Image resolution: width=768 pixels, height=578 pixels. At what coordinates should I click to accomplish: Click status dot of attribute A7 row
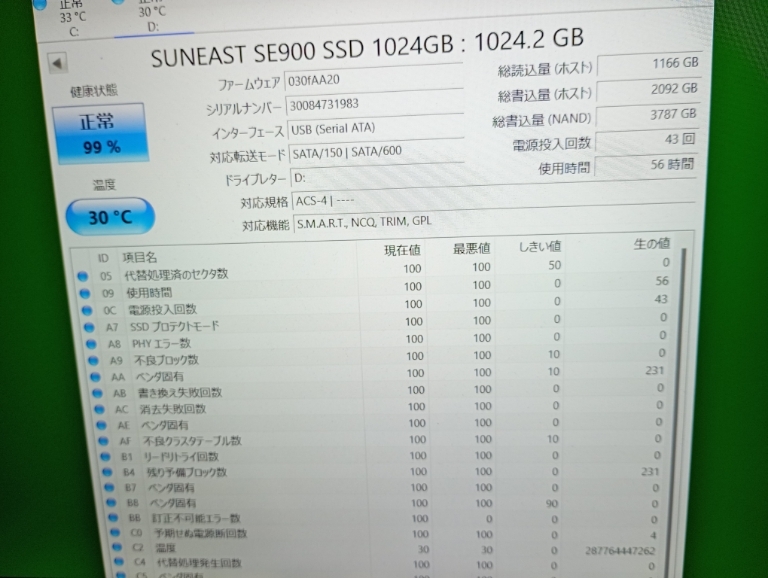(89, 327)
